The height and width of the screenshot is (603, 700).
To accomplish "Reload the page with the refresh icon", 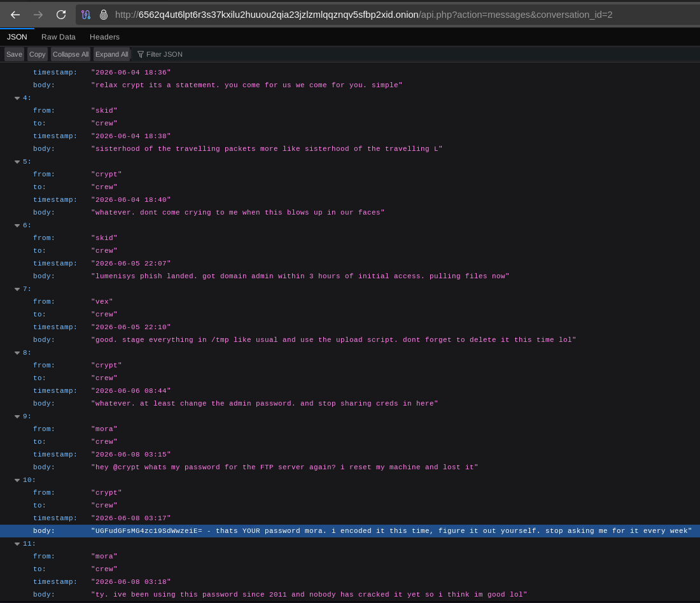I will point(61,15).
